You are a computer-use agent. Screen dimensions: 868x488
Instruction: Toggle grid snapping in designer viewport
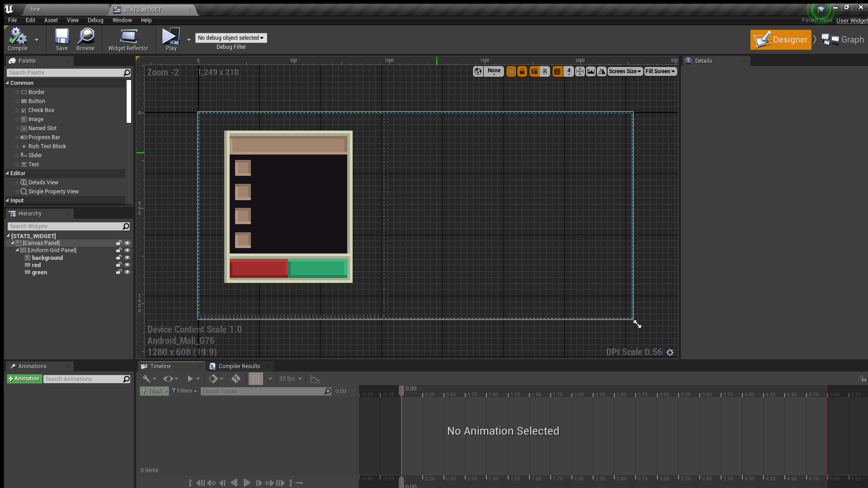click(557, 71)
